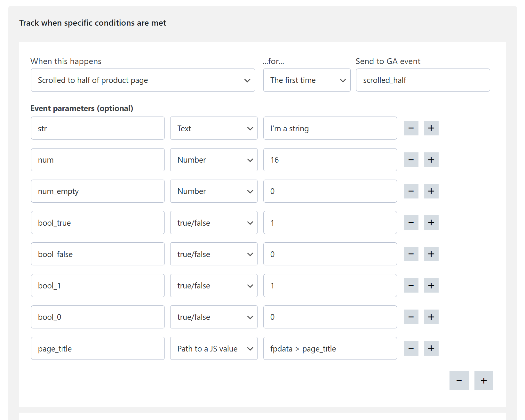Edit the GA event name scrolled_half
The image size is (525, 420).
coord(423,80)
